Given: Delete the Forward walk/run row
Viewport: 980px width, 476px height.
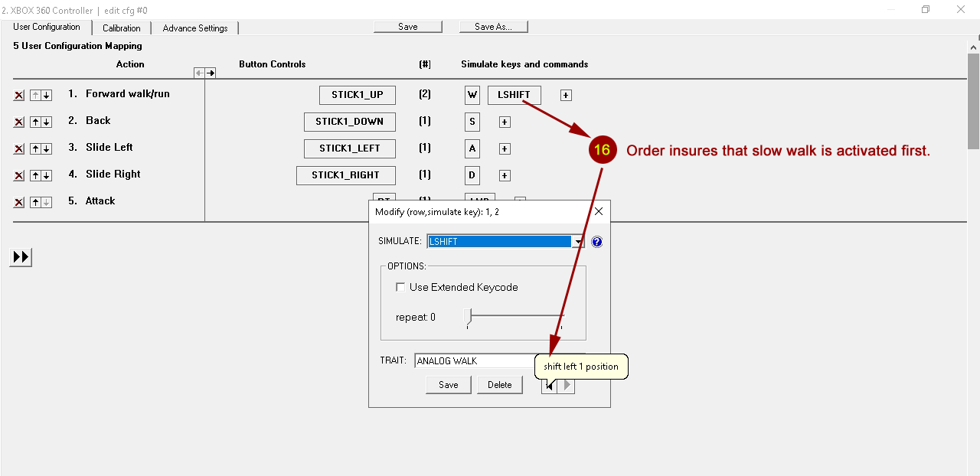Looking at the screenshot, I should [x=19, y=96].
